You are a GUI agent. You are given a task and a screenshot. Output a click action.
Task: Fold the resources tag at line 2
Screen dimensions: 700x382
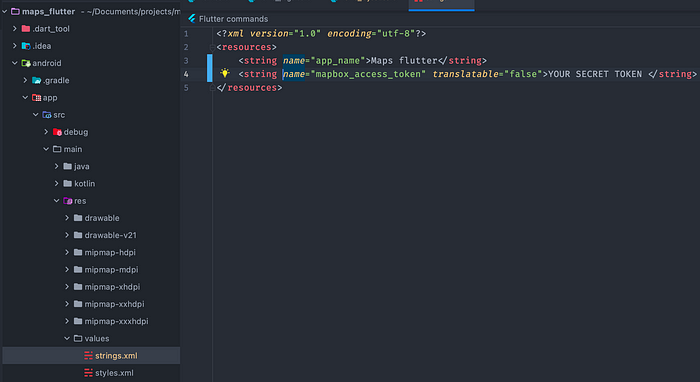tap(212, 47)
